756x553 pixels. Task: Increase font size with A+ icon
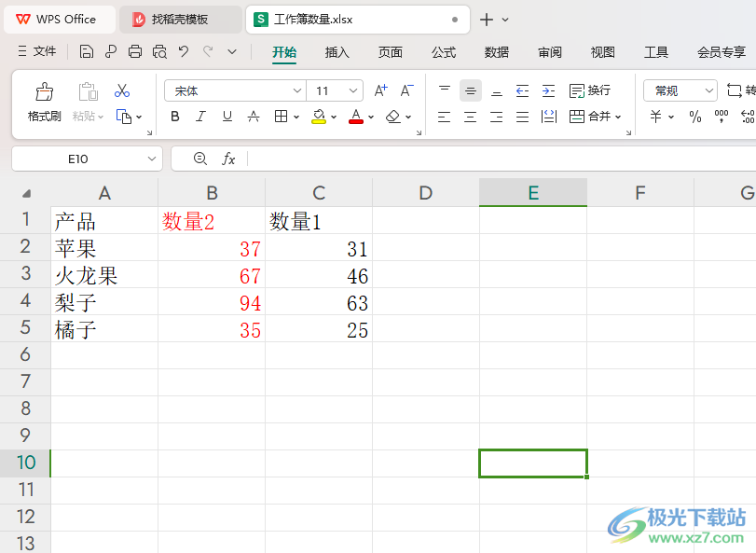click(381, 90)
